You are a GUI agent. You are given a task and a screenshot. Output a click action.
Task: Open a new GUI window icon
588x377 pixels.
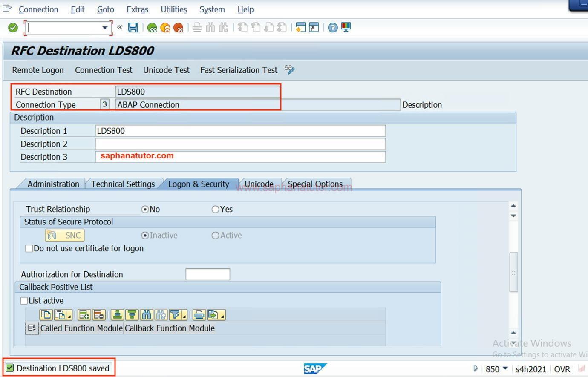(x=300, y=28)
